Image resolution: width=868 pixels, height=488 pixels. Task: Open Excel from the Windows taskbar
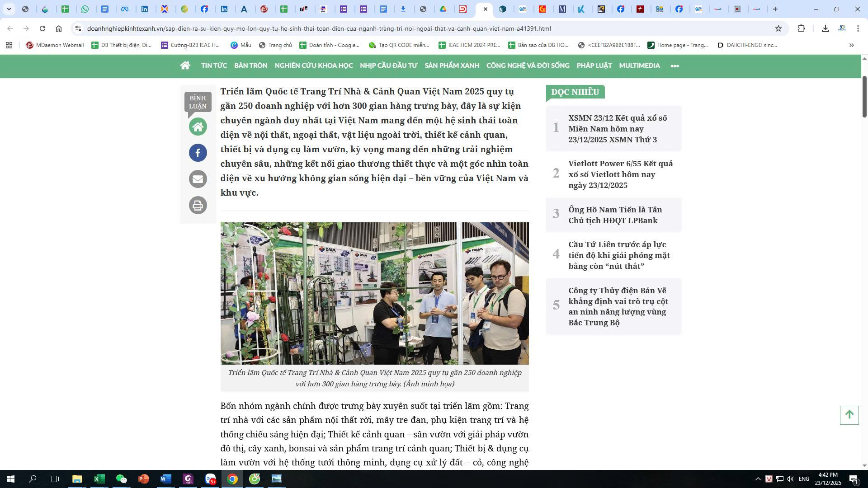tap(99, 479)
